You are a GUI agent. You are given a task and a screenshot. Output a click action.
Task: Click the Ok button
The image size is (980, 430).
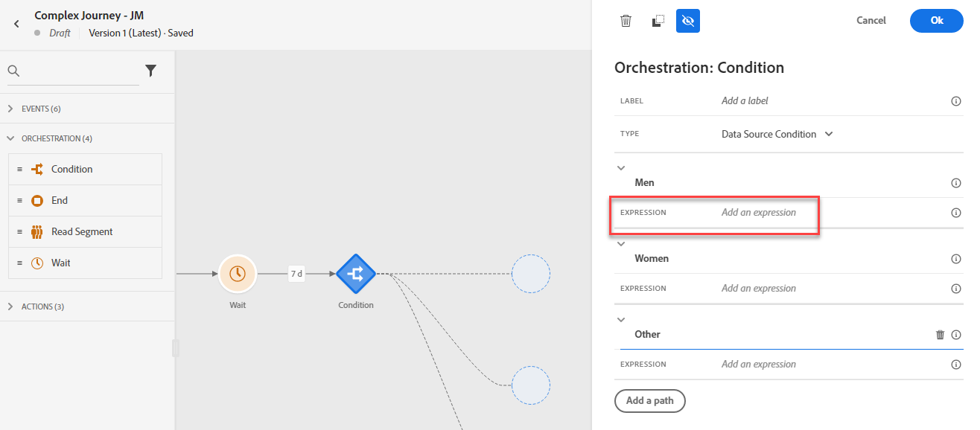pos(937,21)
